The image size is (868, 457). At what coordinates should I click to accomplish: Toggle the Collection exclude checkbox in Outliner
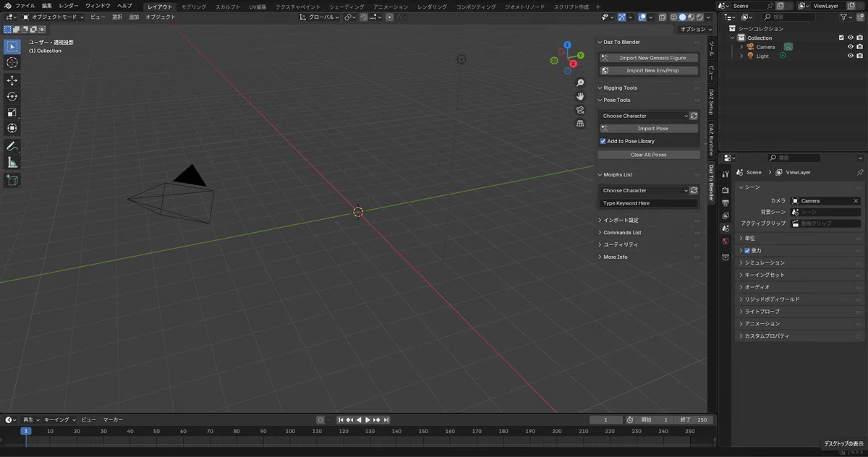(x=841, y=38)
